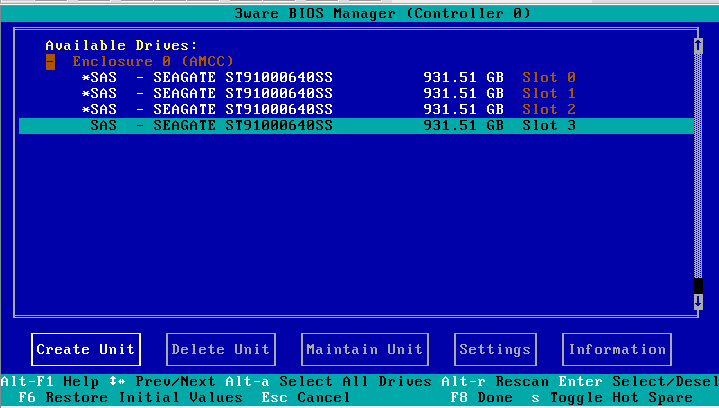Deselect the asterisk on Slot 0 drive
This screenshot has height=408, width=719.
pos(86,77)
